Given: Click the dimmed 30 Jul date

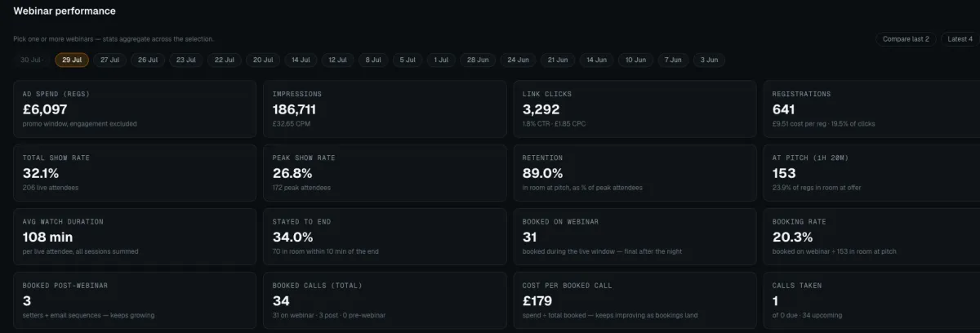Looking at the screenshot, I should coord(32,60).
